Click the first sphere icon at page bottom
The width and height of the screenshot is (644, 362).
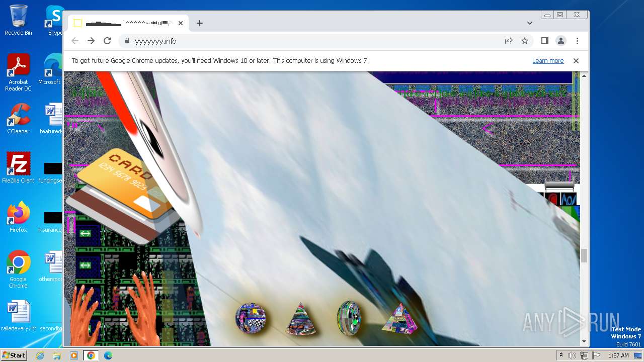point(251,319)
